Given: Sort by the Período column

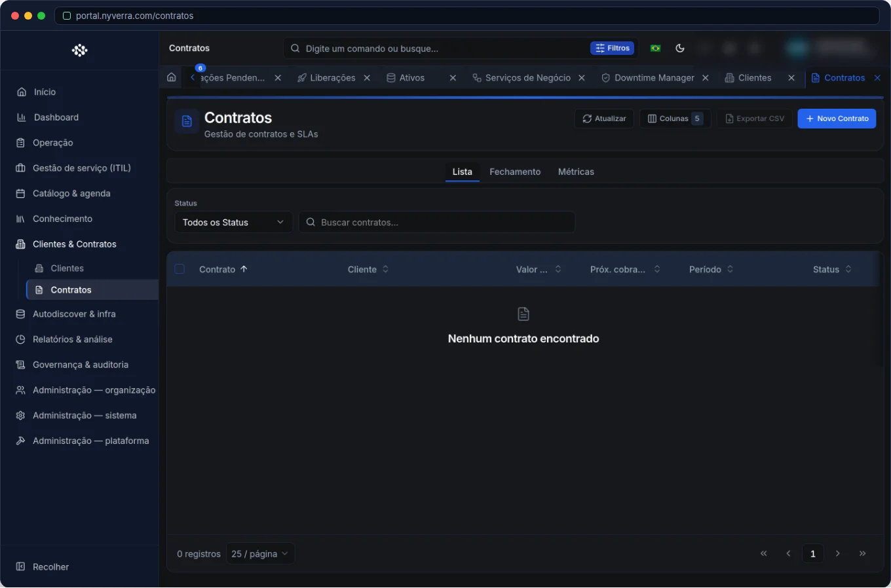Looking at the screenshot, I should tap(711, 269).
